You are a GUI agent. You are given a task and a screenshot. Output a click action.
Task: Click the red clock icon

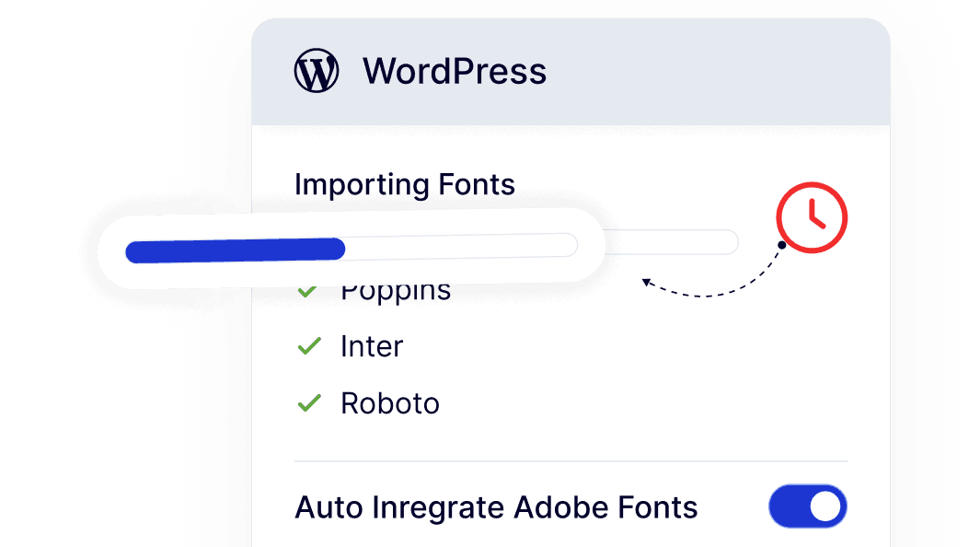coord(812,217)
